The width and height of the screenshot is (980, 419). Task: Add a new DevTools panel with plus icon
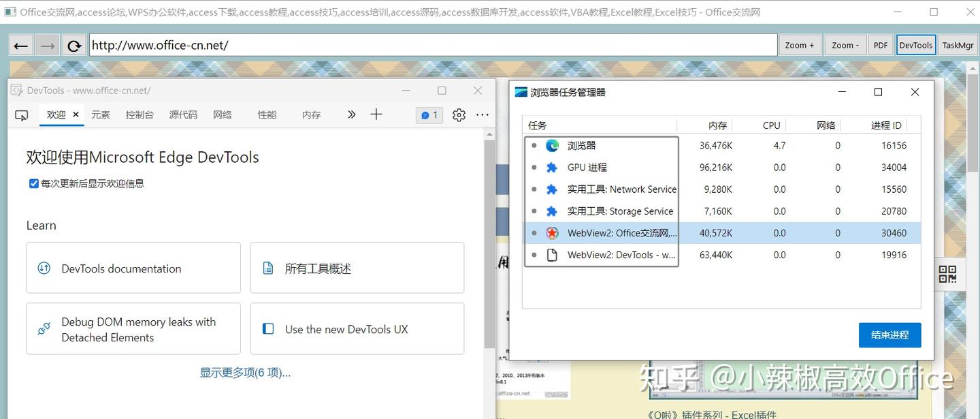(376, 114)
